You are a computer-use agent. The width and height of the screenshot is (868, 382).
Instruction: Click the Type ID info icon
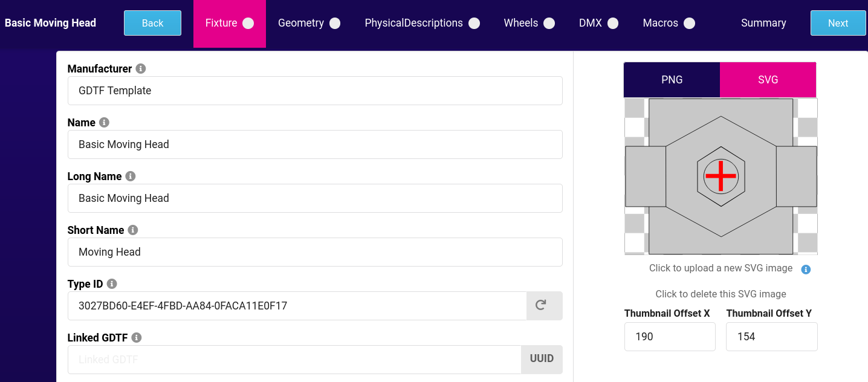112,284
